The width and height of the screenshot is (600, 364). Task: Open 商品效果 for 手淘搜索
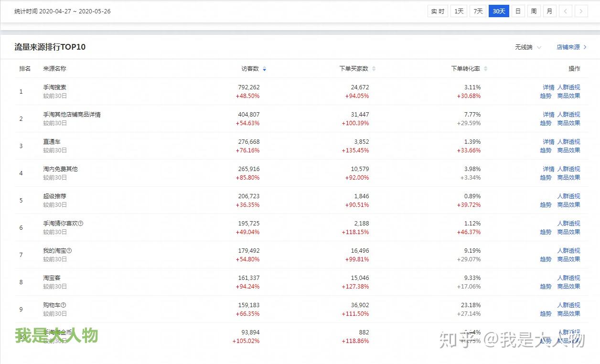coord(568,96)
